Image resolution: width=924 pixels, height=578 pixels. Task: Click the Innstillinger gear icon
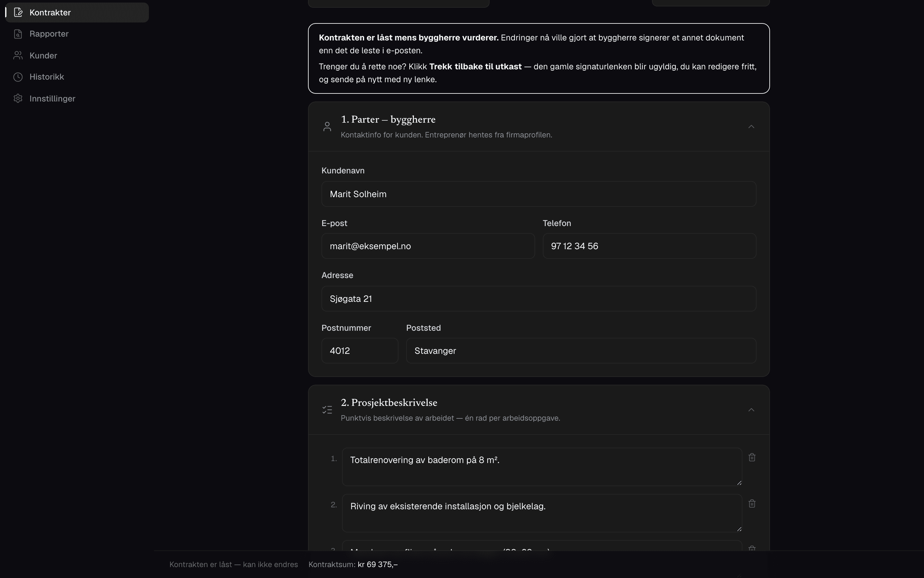(18, 99)
